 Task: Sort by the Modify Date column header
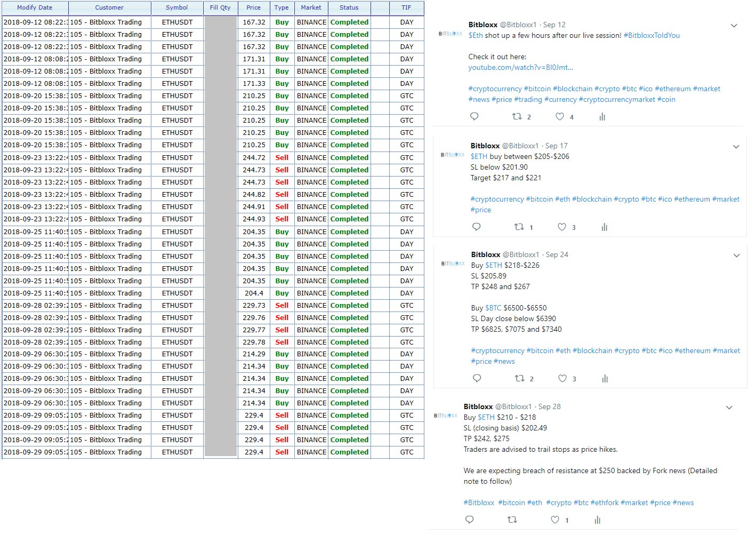(x=35, y=8)
